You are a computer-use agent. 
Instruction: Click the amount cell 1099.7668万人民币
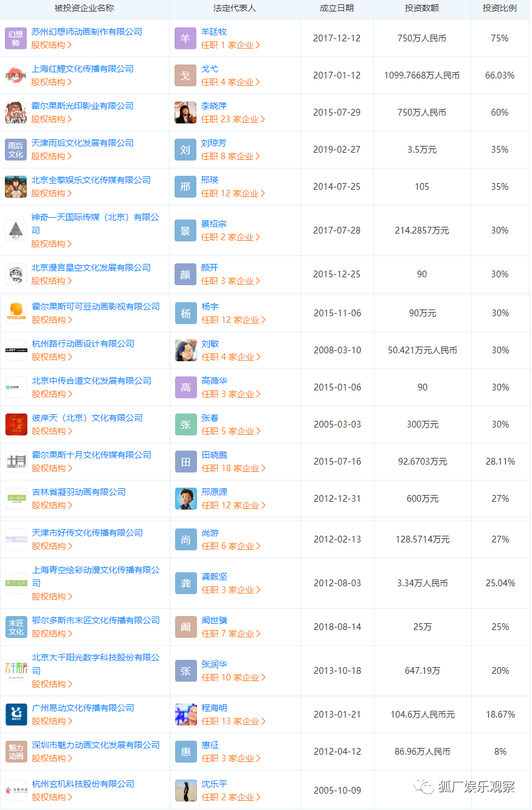click(x=422, y=75)
